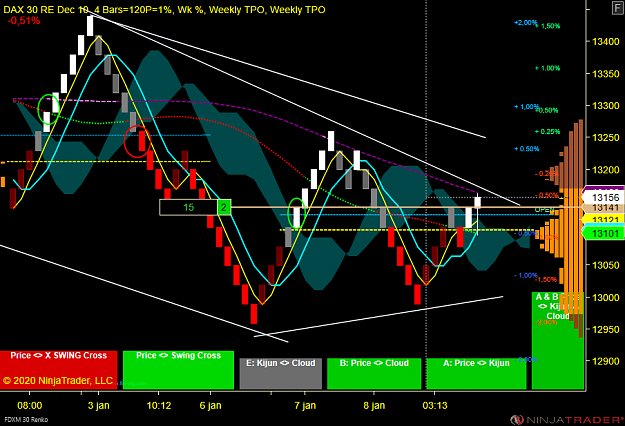Click the NinjaTrader logo at bottom right
Screen dimensions: 625x426
(x=568, y=420)
